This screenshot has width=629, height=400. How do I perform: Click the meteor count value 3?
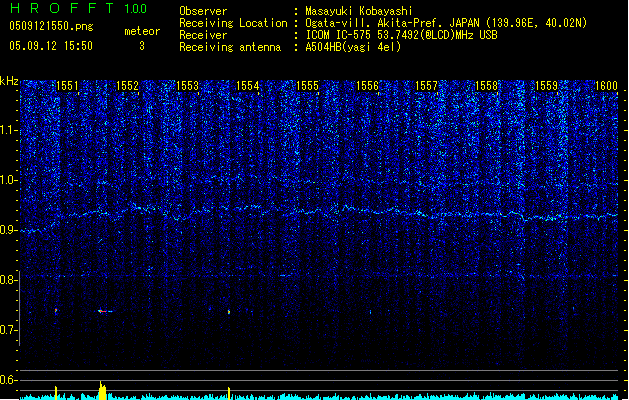141,46
